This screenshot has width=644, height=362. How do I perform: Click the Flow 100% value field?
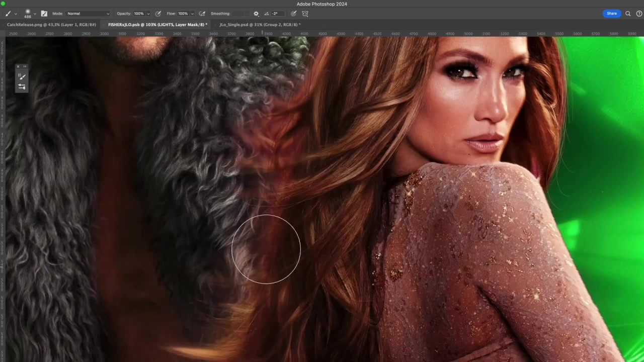183,14
